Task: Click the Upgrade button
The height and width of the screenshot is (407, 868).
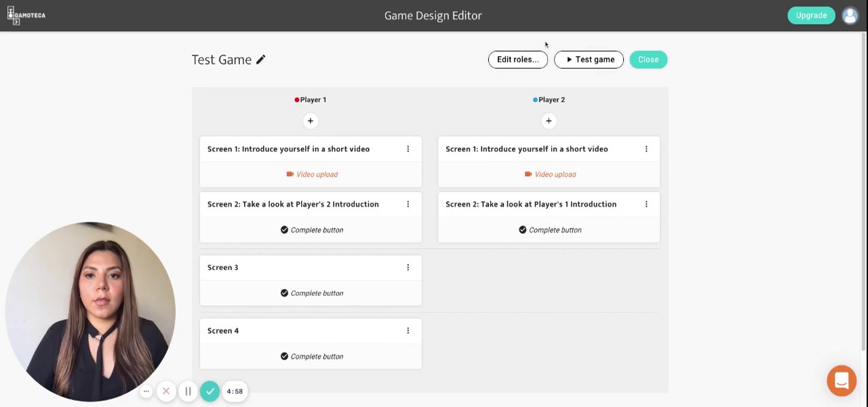Action: point(811,16)
